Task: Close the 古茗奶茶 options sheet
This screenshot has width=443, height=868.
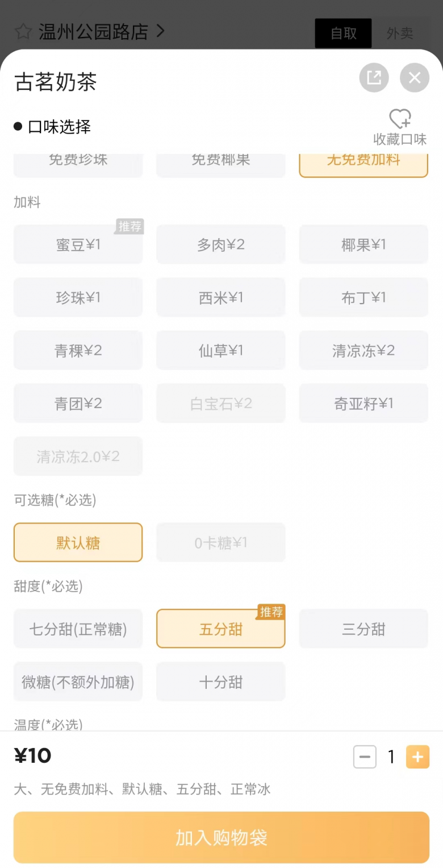Action: (x=415, y=77)
